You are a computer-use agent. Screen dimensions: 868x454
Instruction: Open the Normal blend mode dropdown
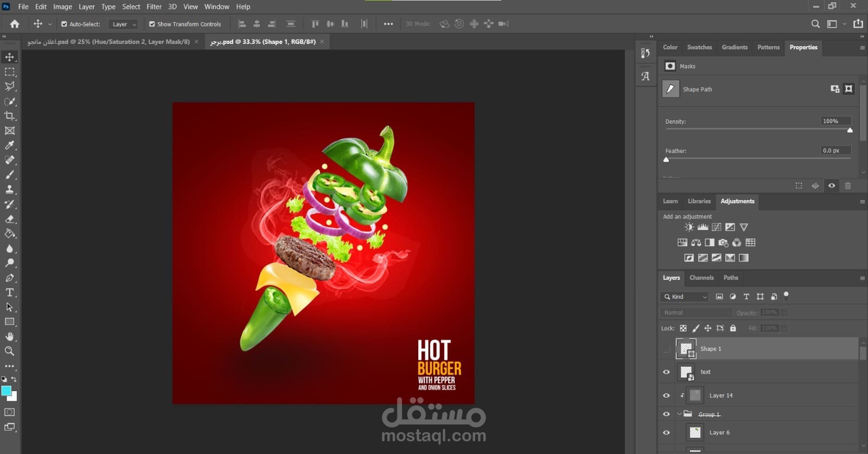pyautogui.click(x=697, y=312)
